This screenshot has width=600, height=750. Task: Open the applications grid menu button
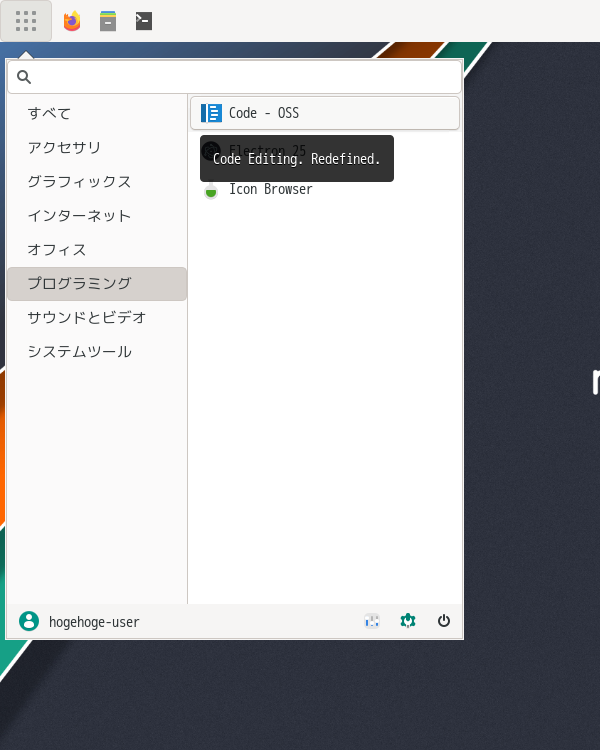(26, 21)
